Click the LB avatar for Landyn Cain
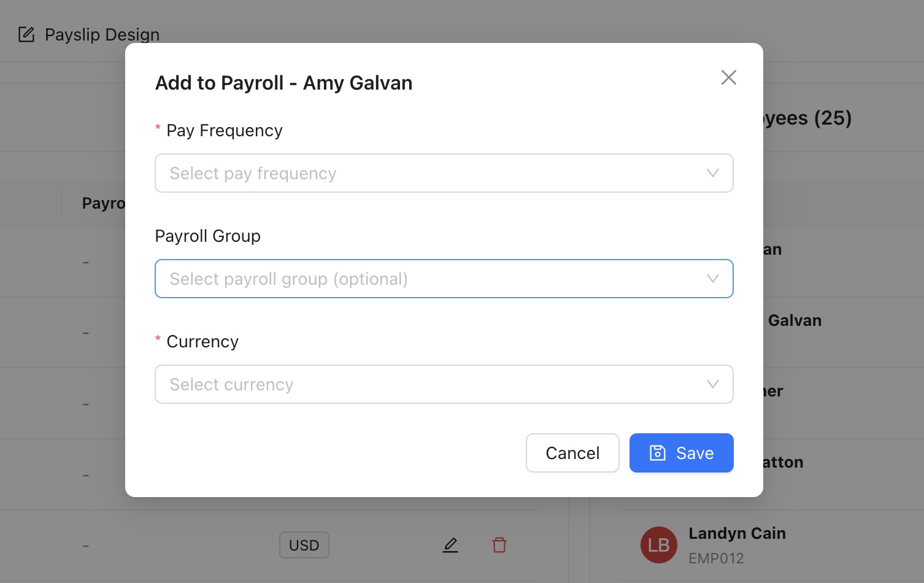The image size is (924, 583). pyautogui.click(x=658, y=545)
